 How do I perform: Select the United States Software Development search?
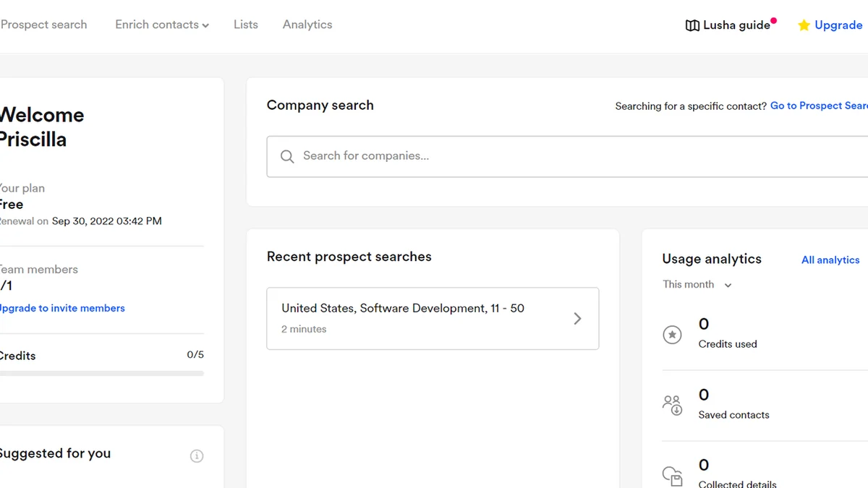pos(433,319)
